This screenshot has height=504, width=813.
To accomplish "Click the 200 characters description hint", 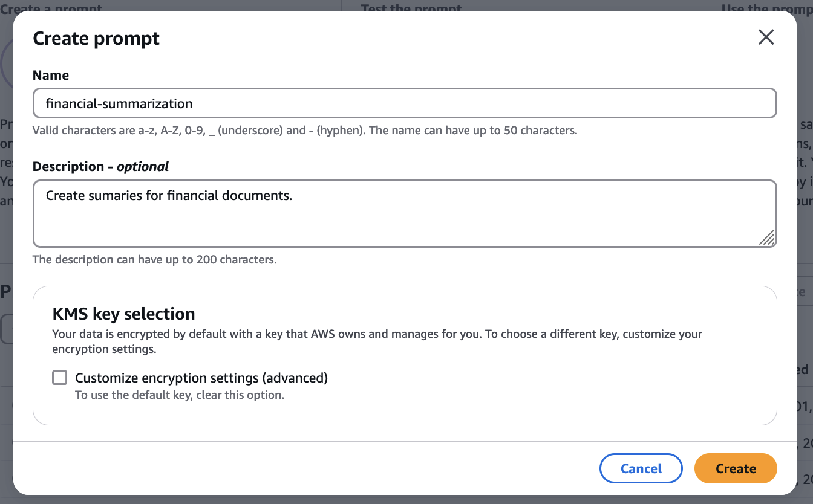I will coord(154,260).
